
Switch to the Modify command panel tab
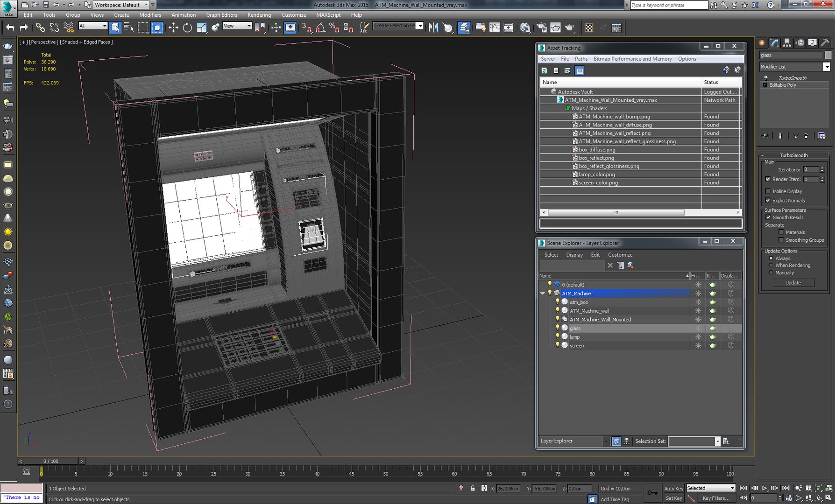point(775,43)
